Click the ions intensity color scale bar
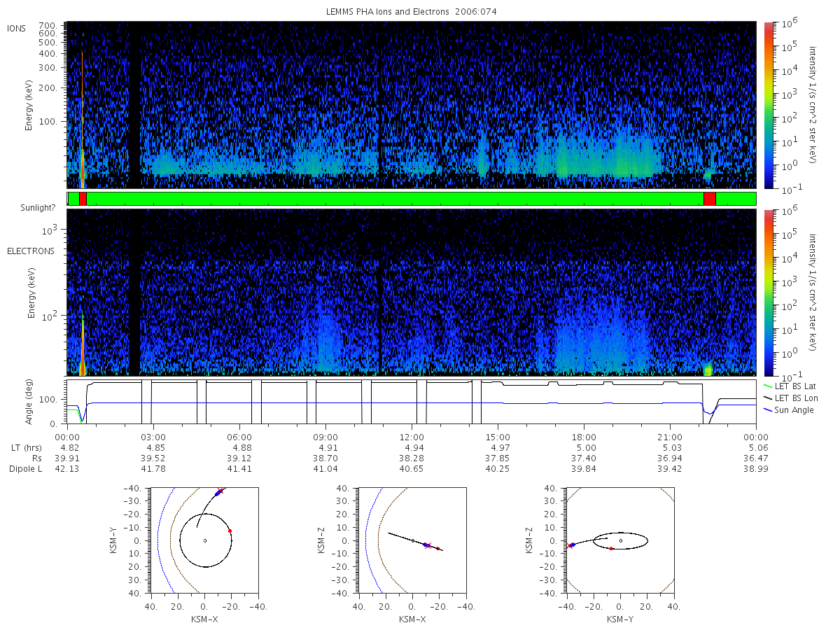840x630 pixels. point(768,105)
